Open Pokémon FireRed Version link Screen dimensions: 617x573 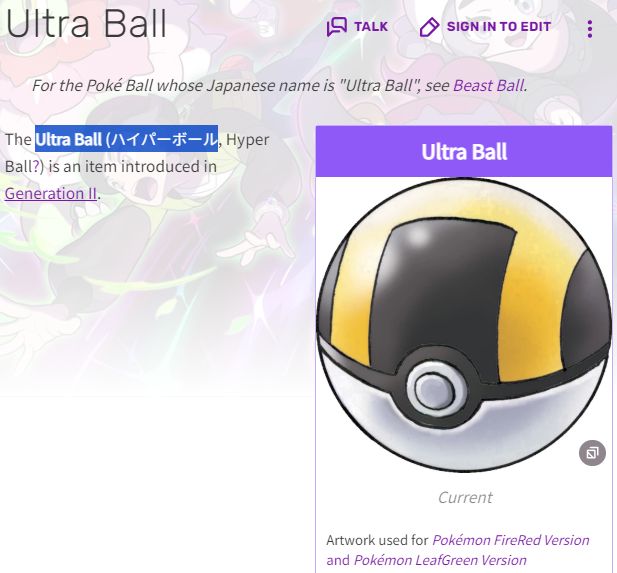tap(511, 540)
